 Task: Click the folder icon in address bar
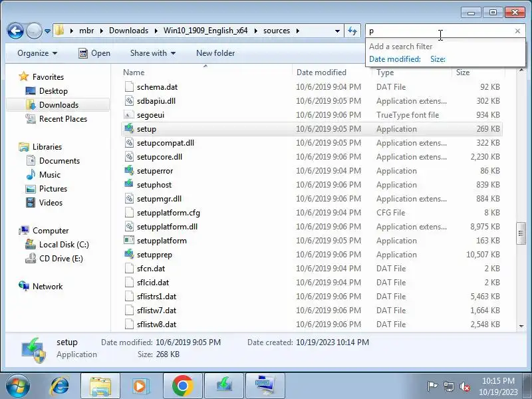59,31
